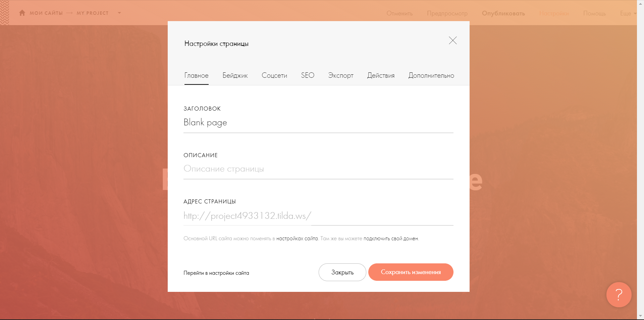This screenshot has height=320, width=644.
Task: Close the page settings dialog with X
Action: tap(453, 41)
